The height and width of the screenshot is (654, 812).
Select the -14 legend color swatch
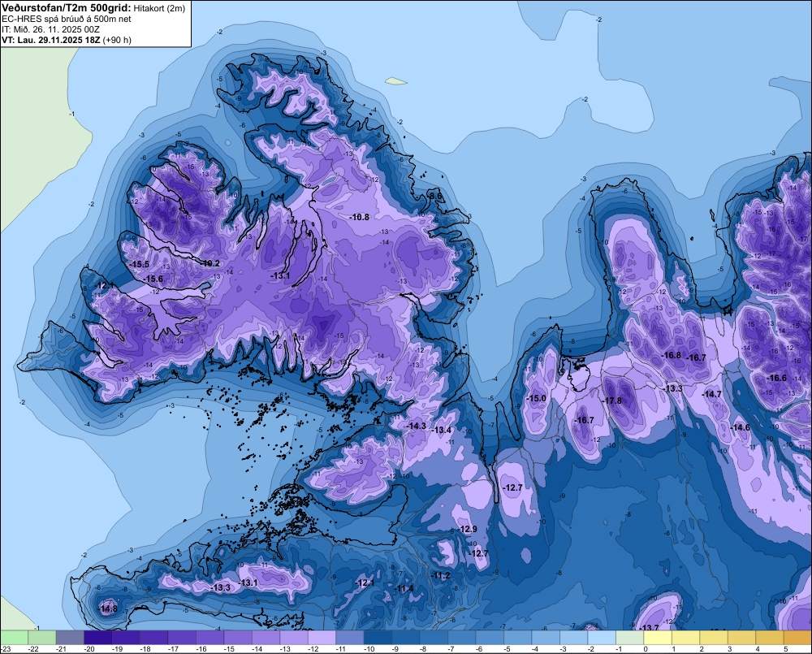266,638
